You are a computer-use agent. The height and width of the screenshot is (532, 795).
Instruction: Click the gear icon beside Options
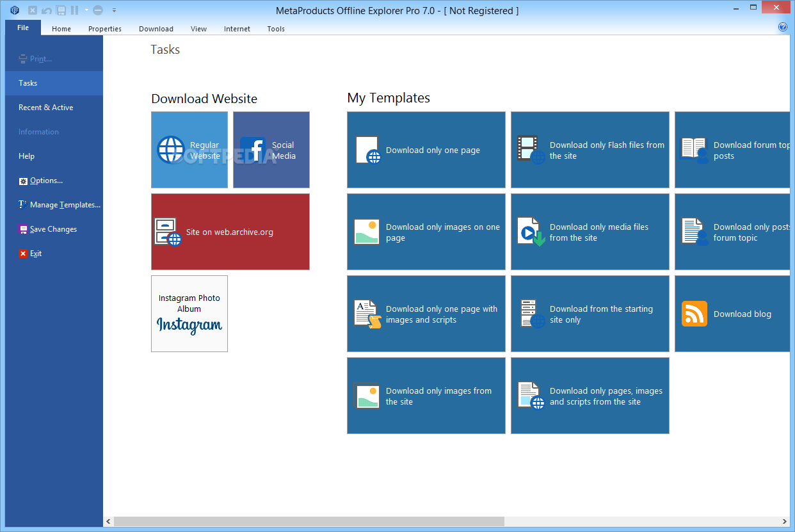click(x=23, y=181)
